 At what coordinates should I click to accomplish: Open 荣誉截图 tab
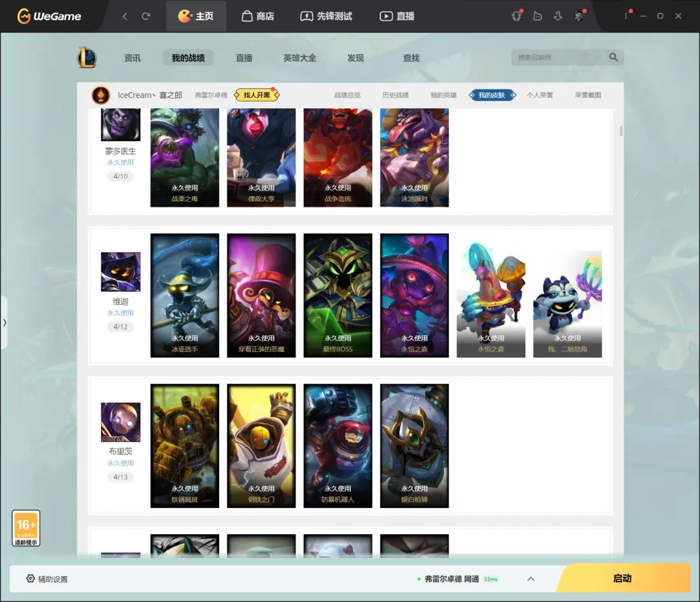(x=588, y=95)
